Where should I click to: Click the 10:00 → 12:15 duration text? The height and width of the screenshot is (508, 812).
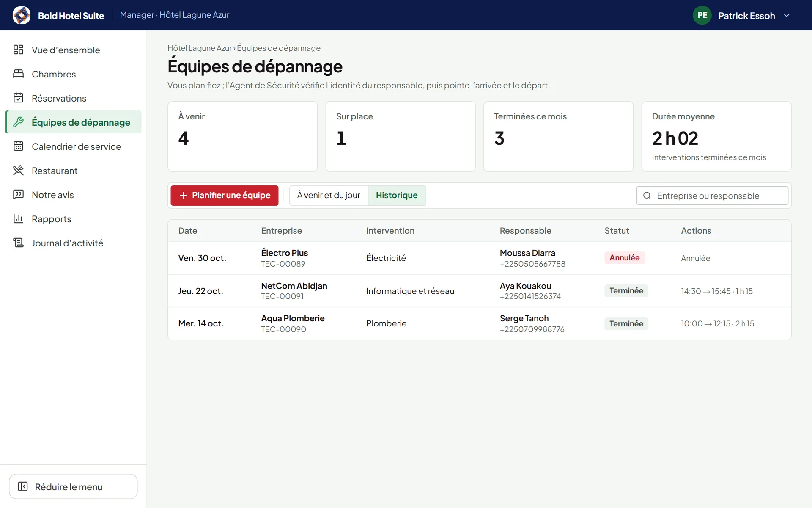(x=718, y=324)
